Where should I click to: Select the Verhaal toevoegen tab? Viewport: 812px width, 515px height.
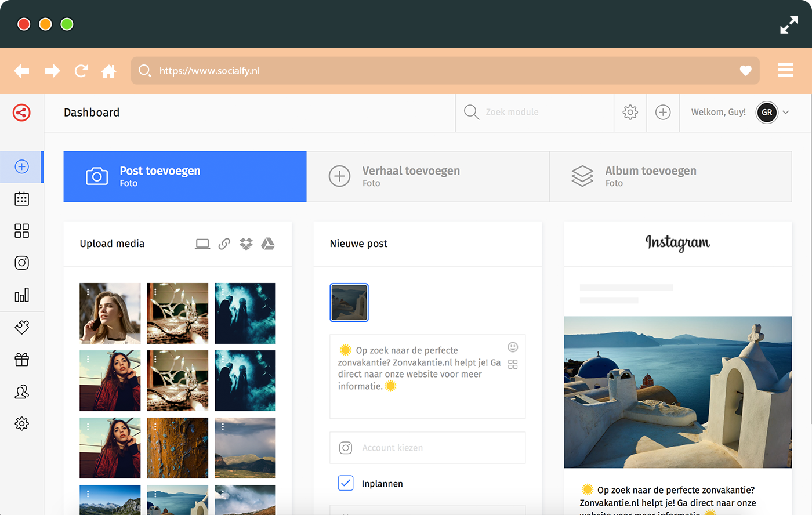427,176
